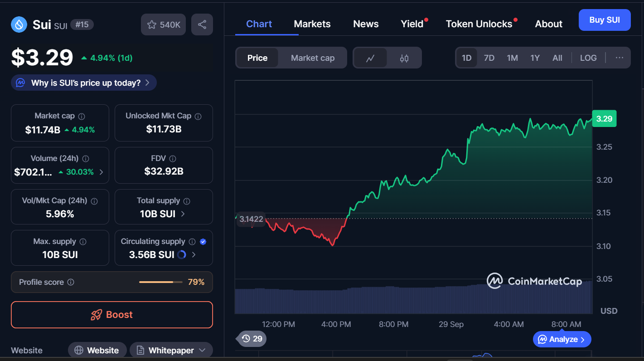Click the Buy SUI button

coord(605,20)
